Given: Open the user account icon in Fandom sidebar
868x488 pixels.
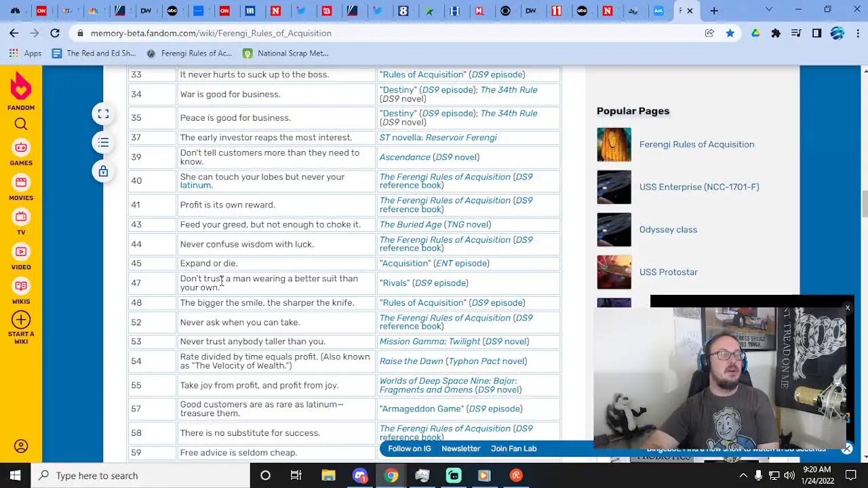Looking at the screenshot, I should click(21, 446).
